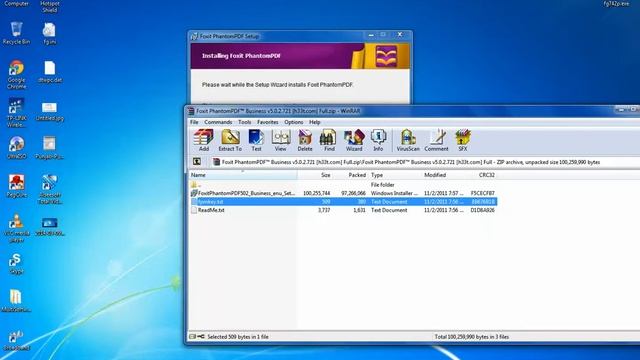
Task: Select the UltraISO desktop shortcut
Action: pos(16,148)
